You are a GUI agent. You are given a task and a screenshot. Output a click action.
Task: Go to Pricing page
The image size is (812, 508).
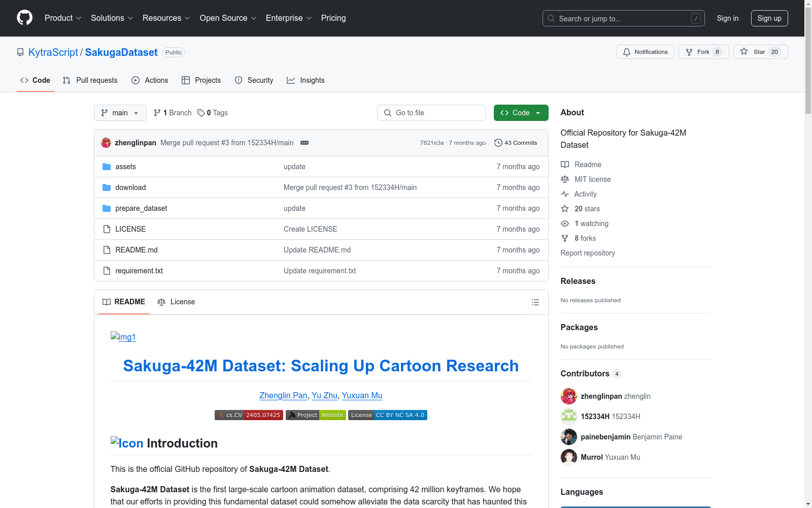(x=333, y=18)
